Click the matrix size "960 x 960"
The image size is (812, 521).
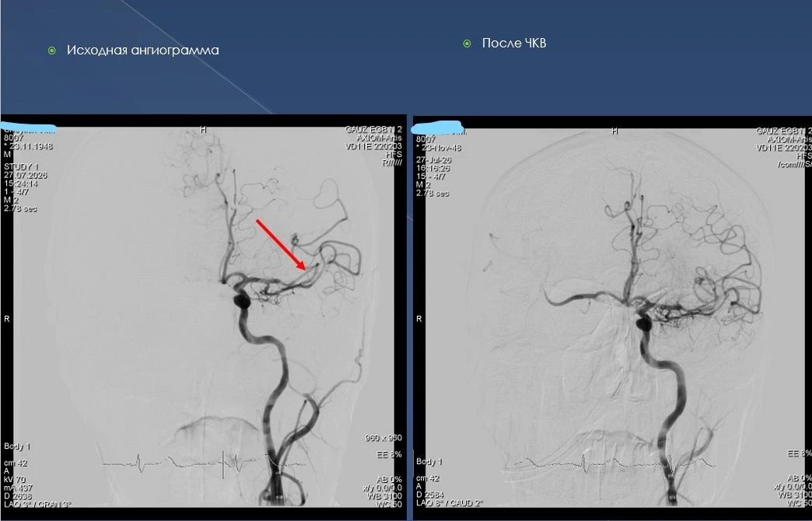[383, 438]
